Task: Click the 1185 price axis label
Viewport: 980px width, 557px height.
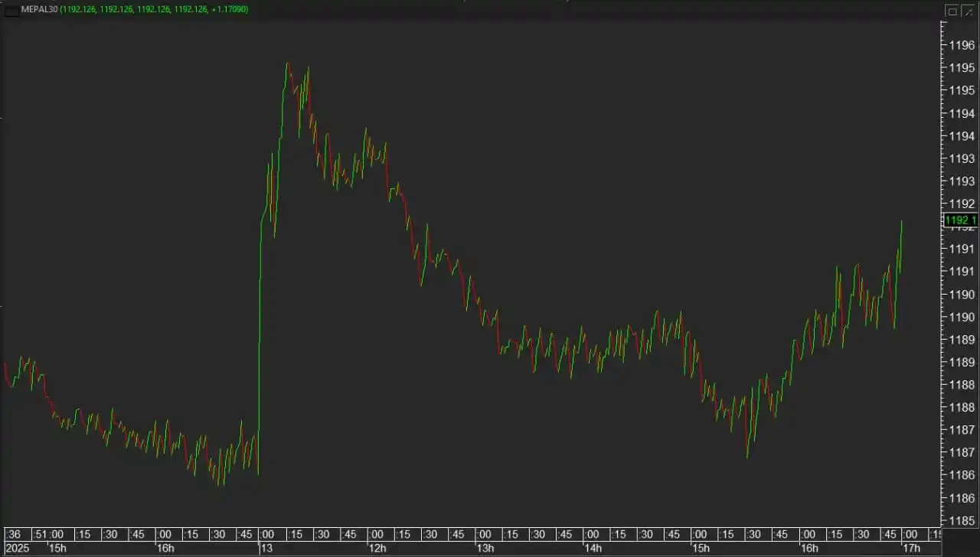Action: tap(962, 520)
